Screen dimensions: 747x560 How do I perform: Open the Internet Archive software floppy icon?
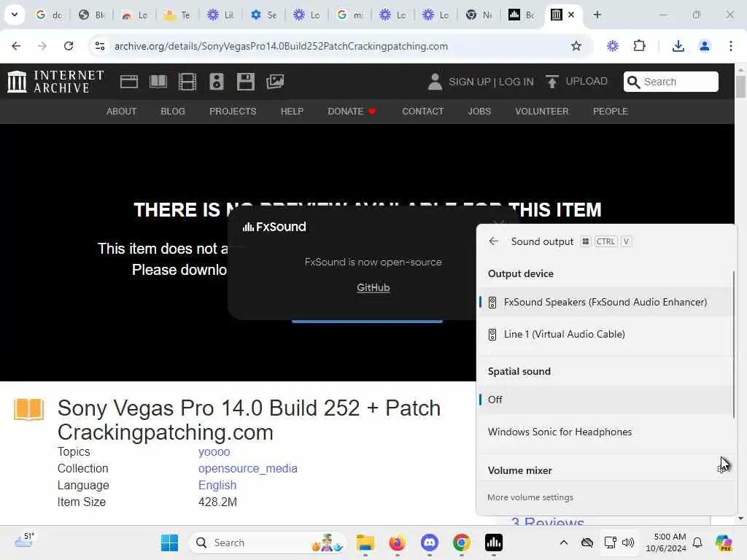(246, 82)
